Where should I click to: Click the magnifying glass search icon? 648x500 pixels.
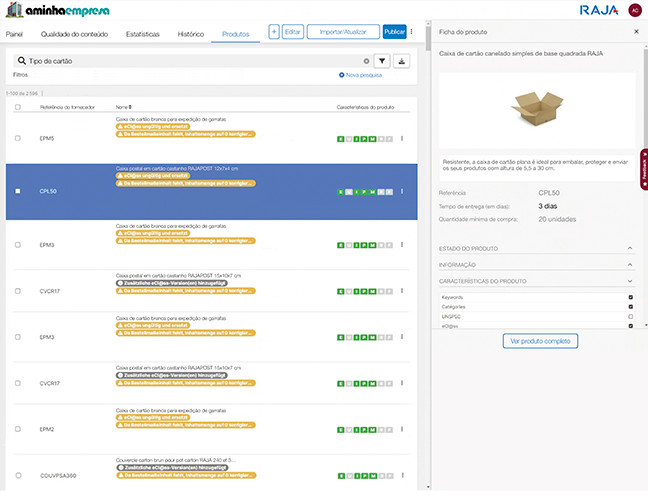tap(21, 61)
